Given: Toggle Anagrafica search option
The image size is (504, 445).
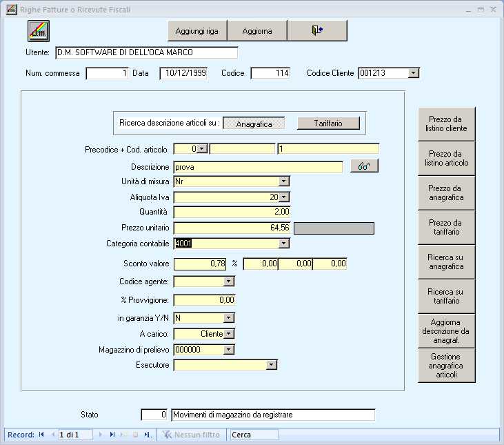Looking at the screenshot, I should (x=254, y=123).
